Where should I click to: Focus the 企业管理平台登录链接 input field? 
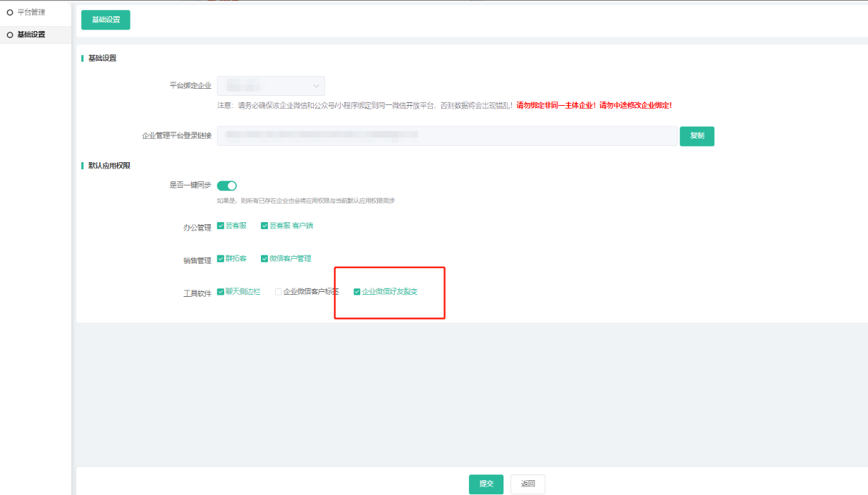446,136
